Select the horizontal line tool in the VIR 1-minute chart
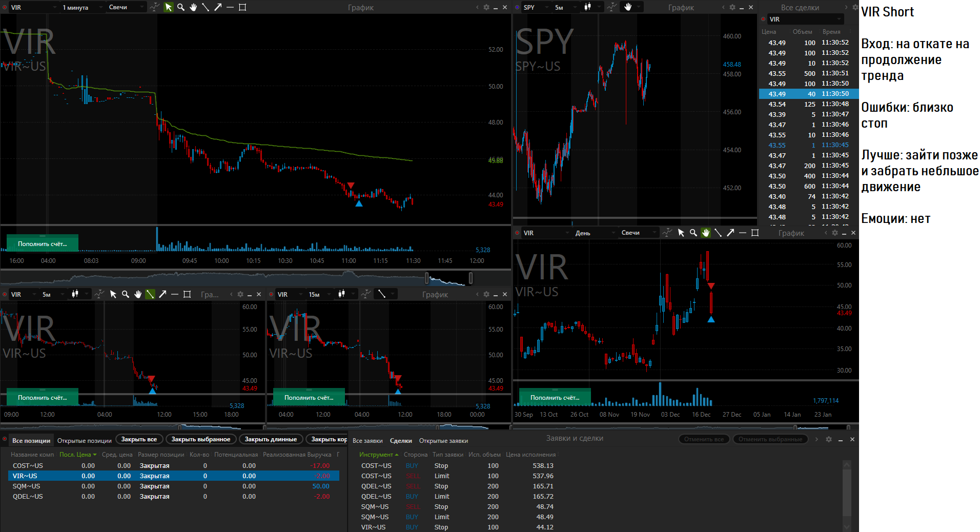The height and width of the screenshot is (532, 980). click(x=230, y=7)
